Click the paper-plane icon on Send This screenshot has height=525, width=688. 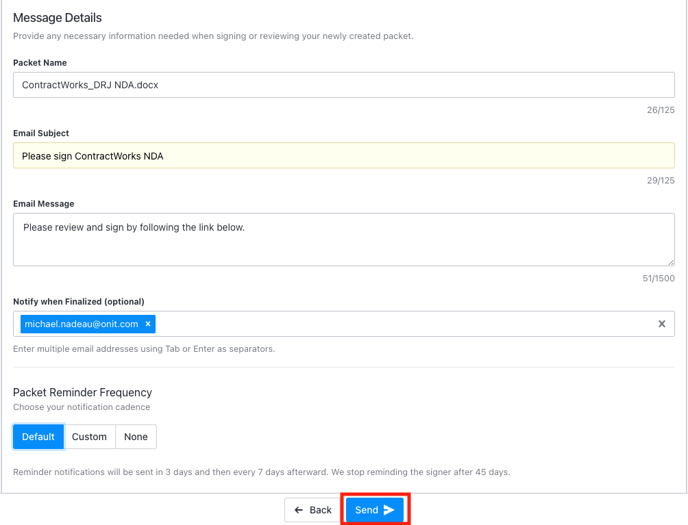pyautogui.click(x=389, y=510)
